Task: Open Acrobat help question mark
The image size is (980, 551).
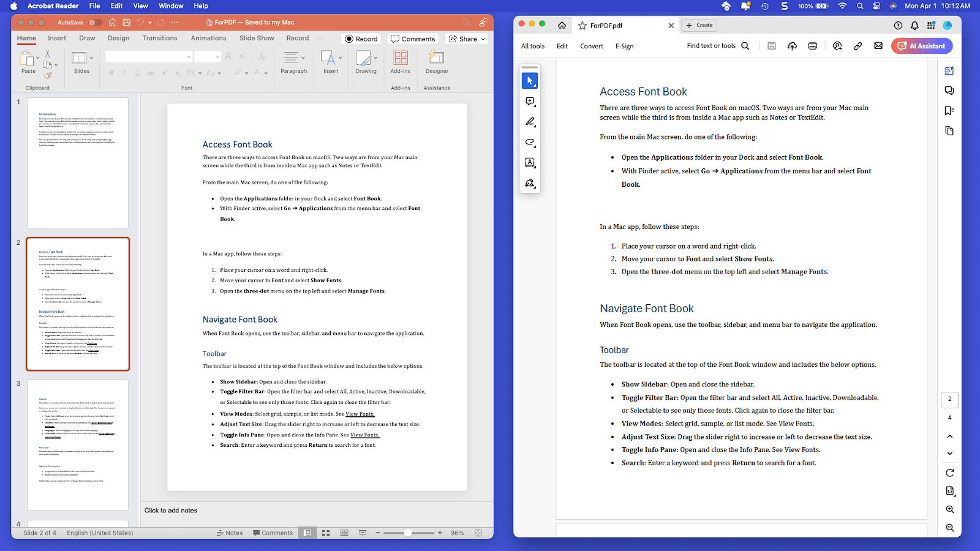Action: point(898,25)
